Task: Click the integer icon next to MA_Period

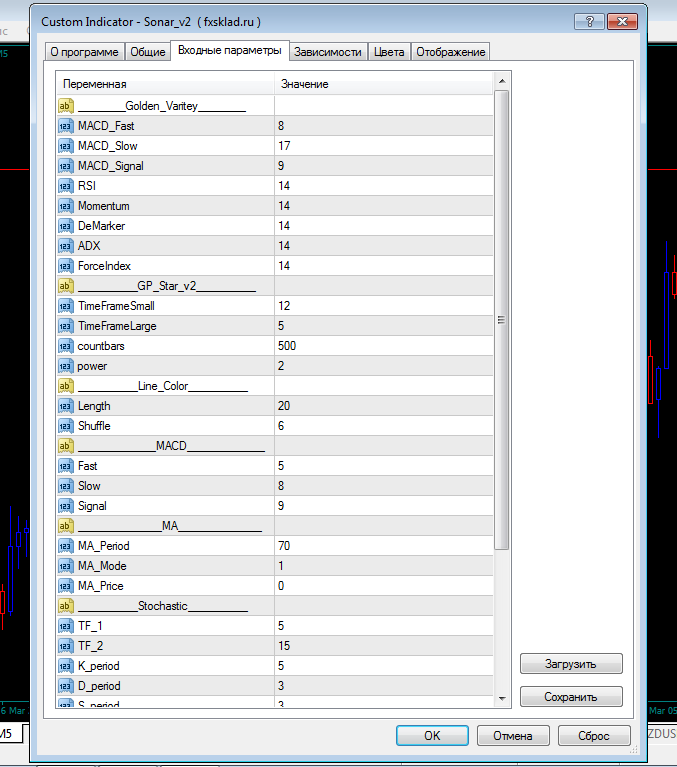Action: 66,546
